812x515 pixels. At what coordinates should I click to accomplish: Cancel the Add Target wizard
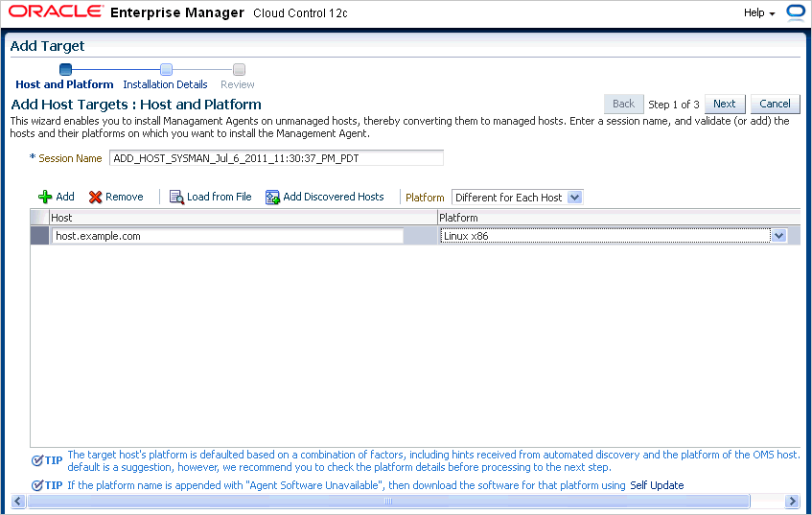776,105
